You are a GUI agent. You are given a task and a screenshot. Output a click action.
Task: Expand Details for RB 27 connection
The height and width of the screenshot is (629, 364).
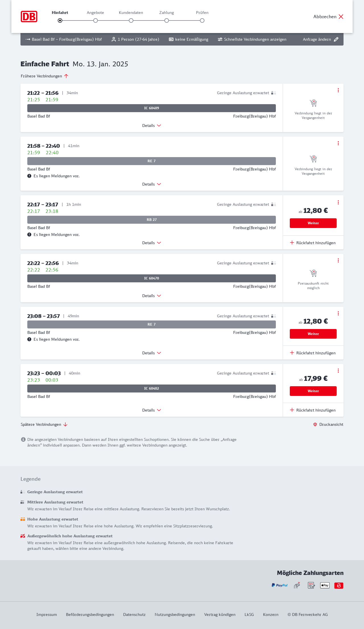tap(152, 243)
